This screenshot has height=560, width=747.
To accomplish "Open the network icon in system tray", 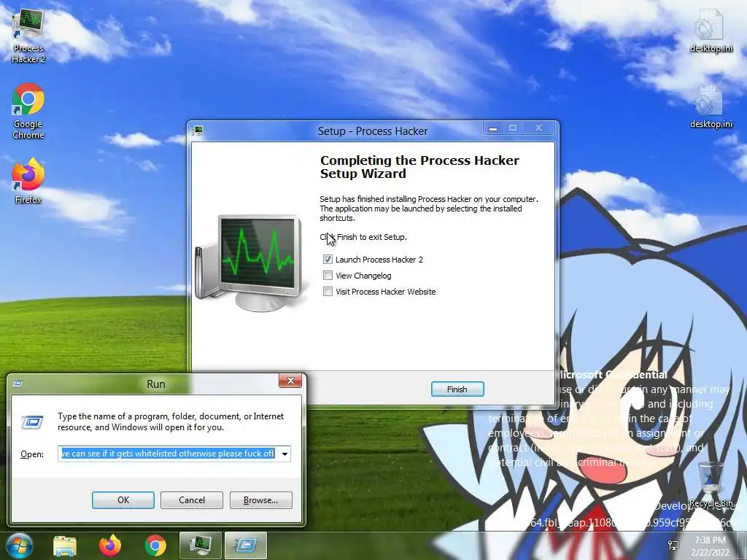I will (x=673, y=545).
